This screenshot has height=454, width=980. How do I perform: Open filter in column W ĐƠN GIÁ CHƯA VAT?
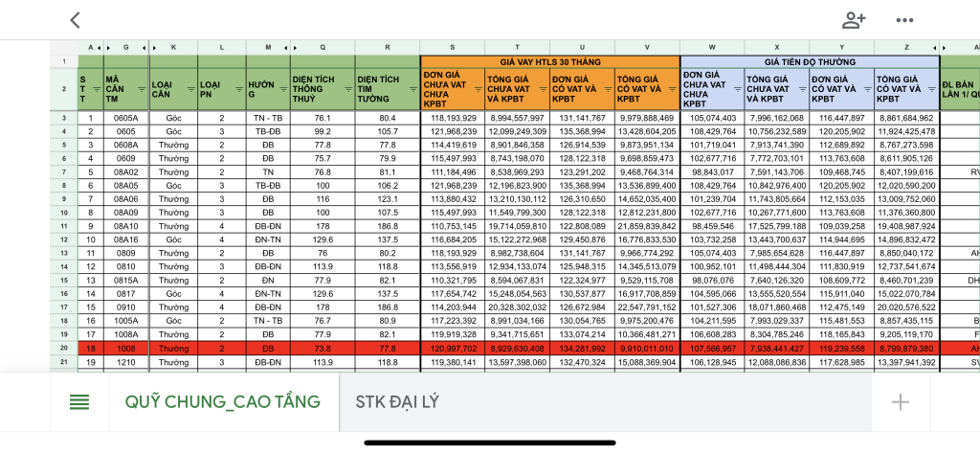click(x=738, y=89)
